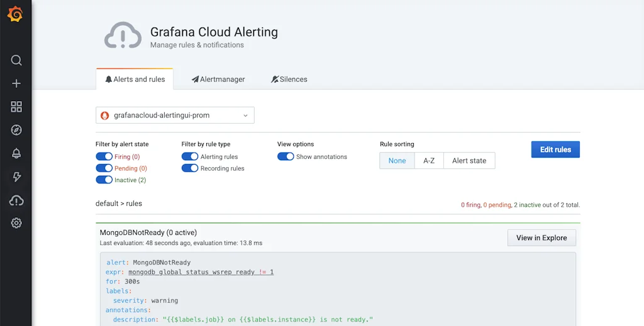The height and width of the screenshot is (326, 644).
Task: Open the search magnifier in sidebar
Action: pos(16,61)
